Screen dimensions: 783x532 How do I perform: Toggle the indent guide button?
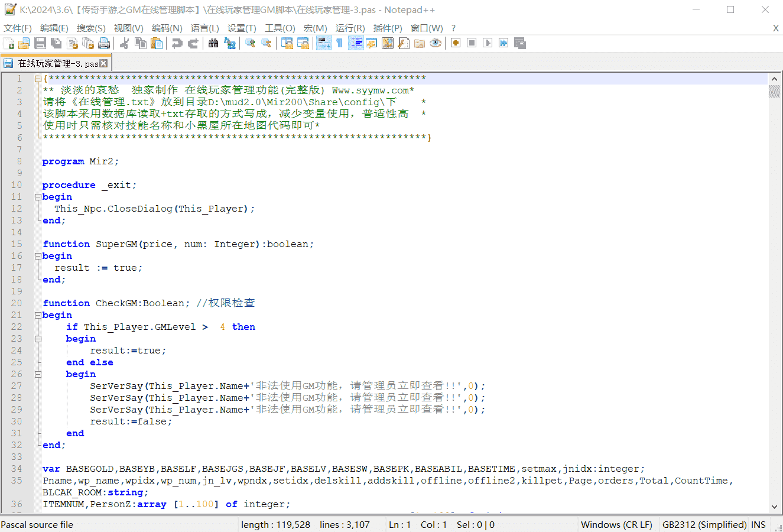[x=356, y=43]
